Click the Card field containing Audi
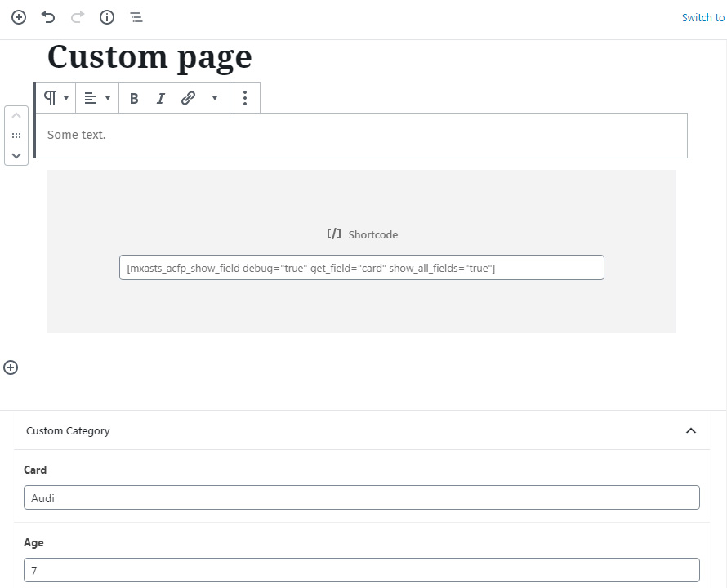Image resolution: width=727 pixels, height=588 pixels. click(x=362, y=497)
